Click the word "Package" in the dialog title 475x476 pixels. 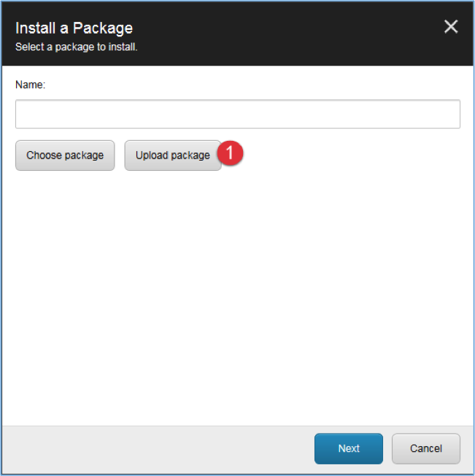tap(103, 29)
